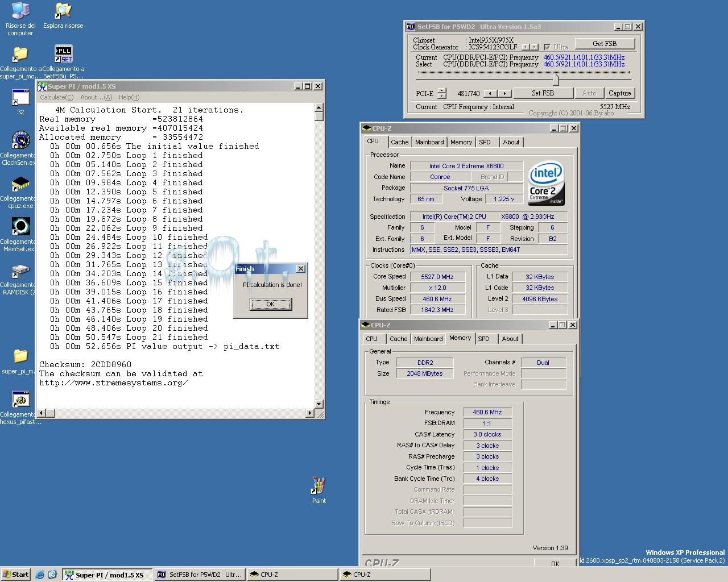Click the PCI-E stepper up arrow

442,90
